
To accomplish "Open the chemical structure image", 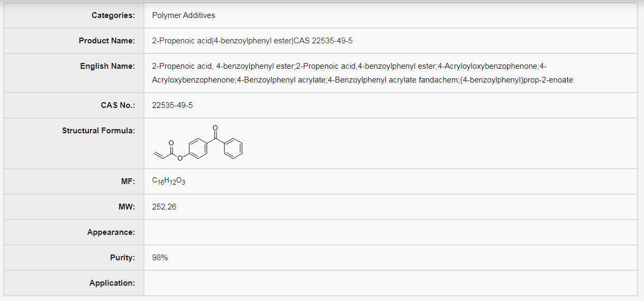I will click(198, 143).
